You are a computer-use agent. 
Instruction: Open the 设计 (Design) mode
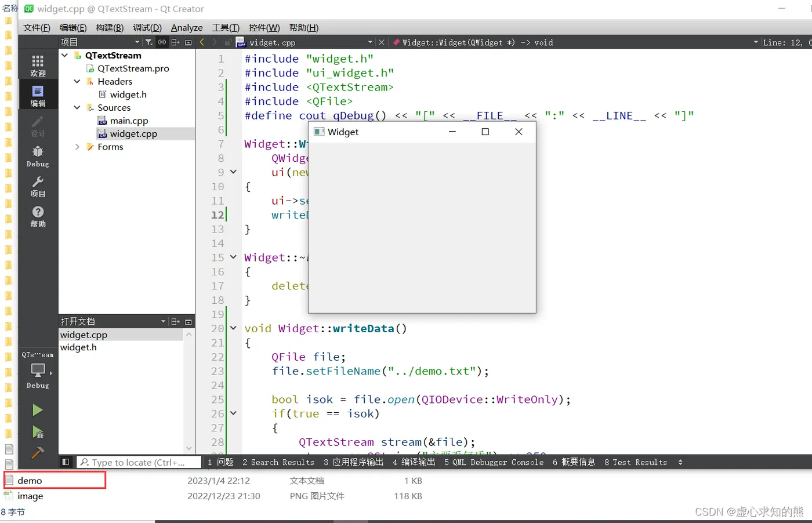tap(38, 126)
